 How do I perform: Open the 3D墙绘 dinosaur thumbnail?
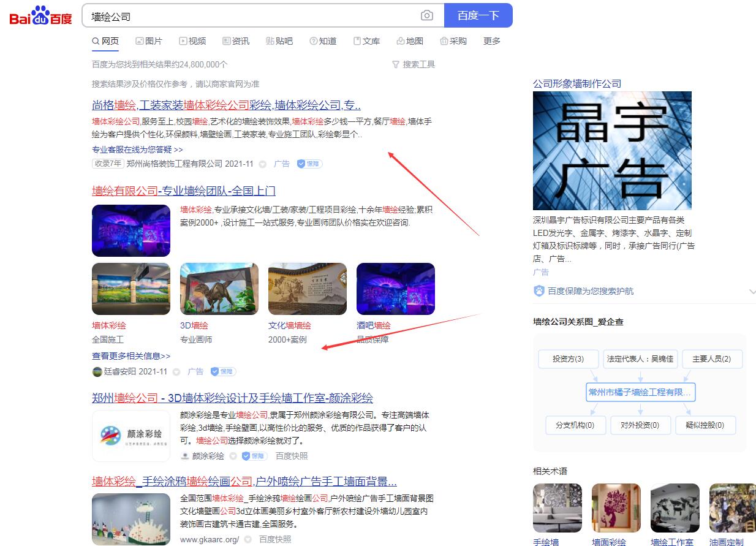[x=219, y=289]
